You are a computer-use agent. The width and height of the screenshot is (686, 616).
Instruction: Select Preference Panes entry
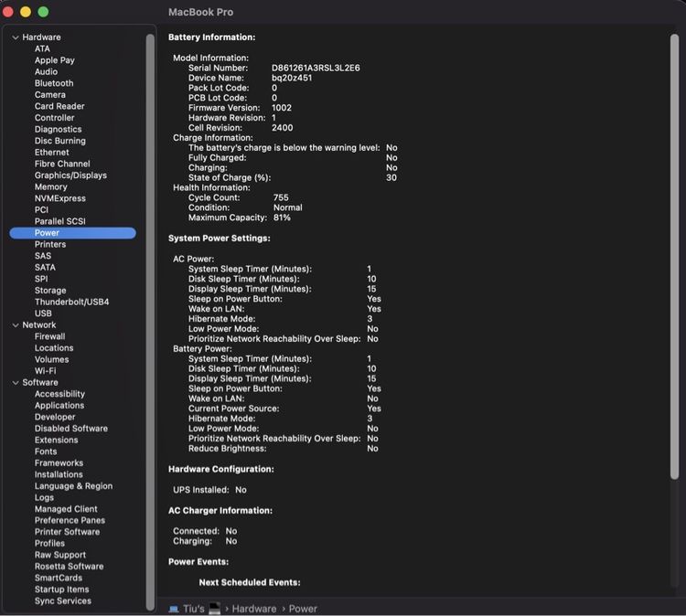coord(70,521)
